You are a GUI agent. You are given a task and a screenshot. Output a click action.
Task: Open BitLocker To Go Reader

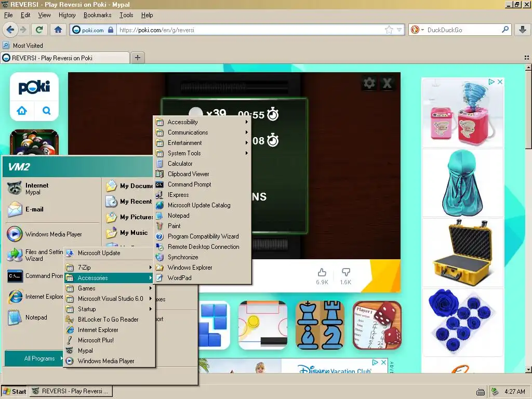pos(110,320)
